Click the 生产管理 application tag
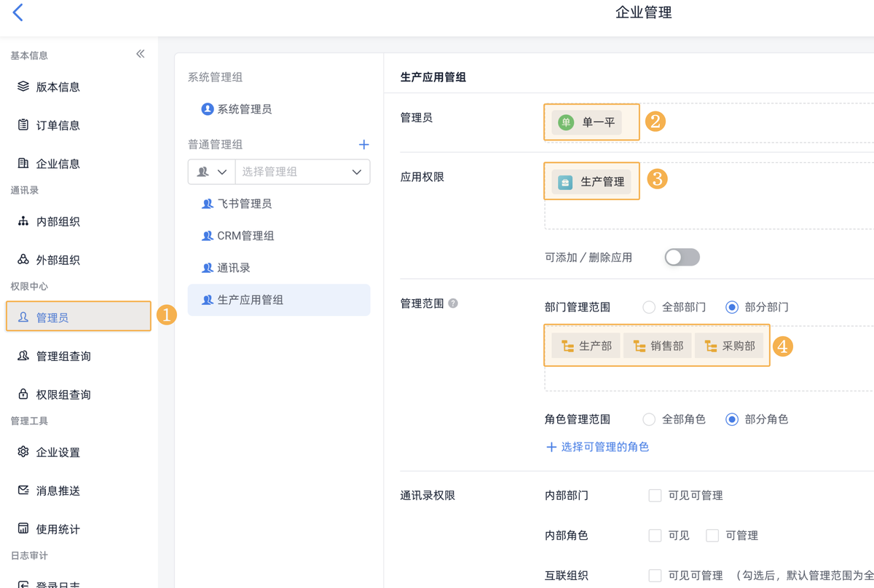This screenshot has height=588, width=874. point(591,182)
